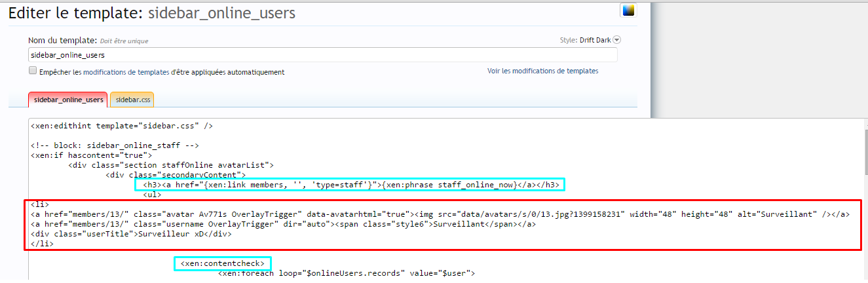
Task: Click the color palette icon at top right
Action: pyautogui.click(x=628, y=10)
